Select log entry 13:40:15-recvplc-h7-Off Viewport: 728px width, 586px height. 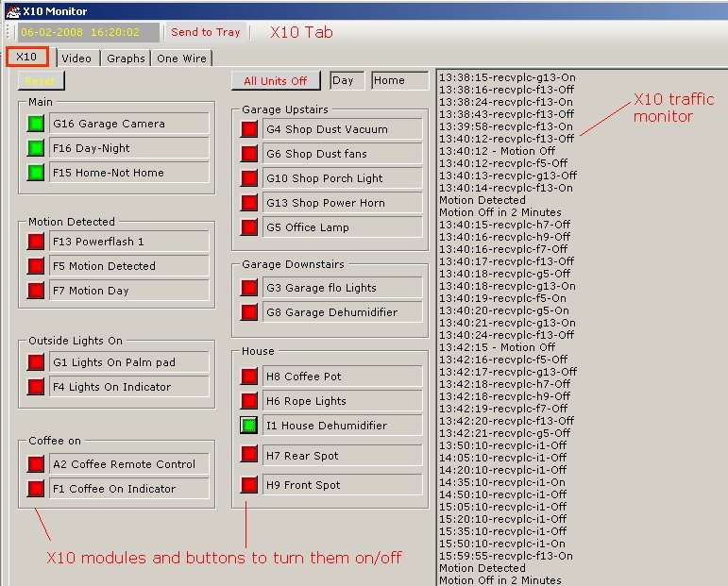pos(504,225)
